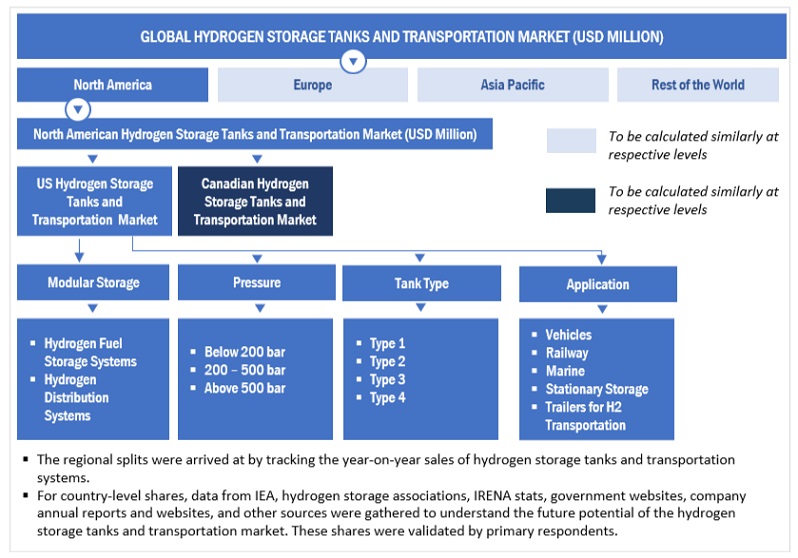Click the arrowhead above the US market box

[93, 158]
